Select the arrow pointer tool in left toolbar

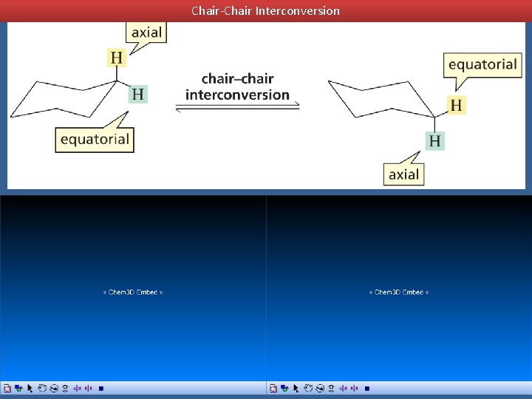point(30,388)
